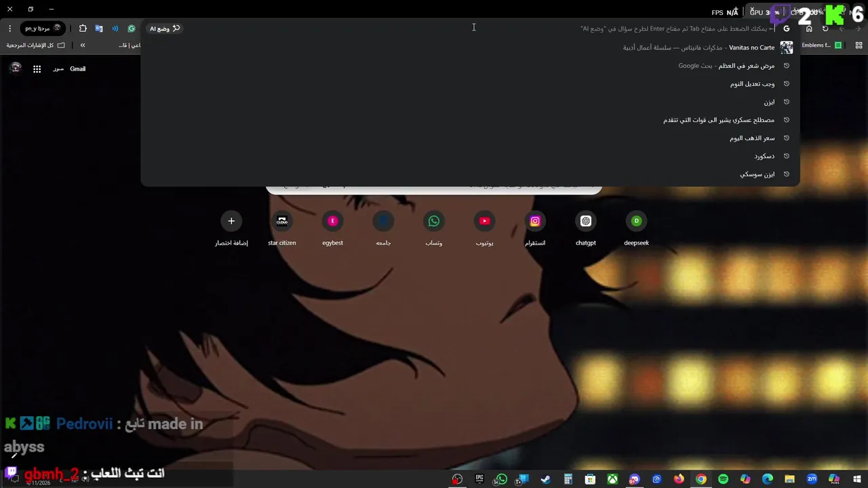Choose the وجب تعديل النوم suggestion
Image resolution: width=868 pixels, height=488 pixels.
(x=470, y=84)
